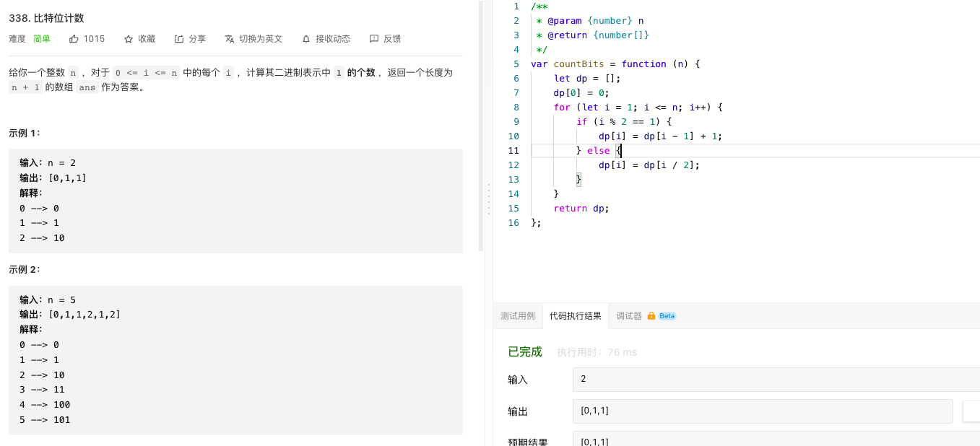Switch to the 测试用例 tab
This screenshot has width=980, height=446.
pos(518,316)
